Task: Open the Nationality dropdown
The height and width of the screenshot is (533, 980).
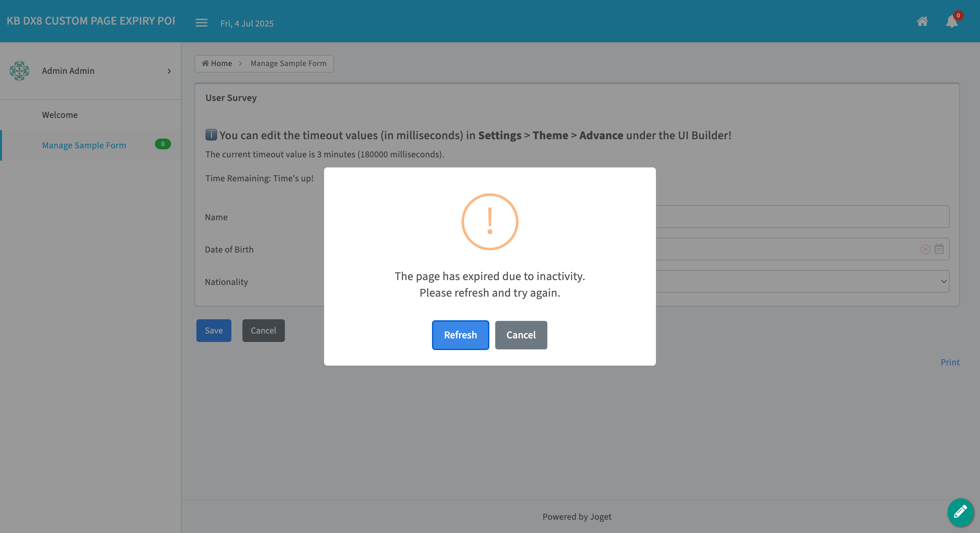Action: 802,281
